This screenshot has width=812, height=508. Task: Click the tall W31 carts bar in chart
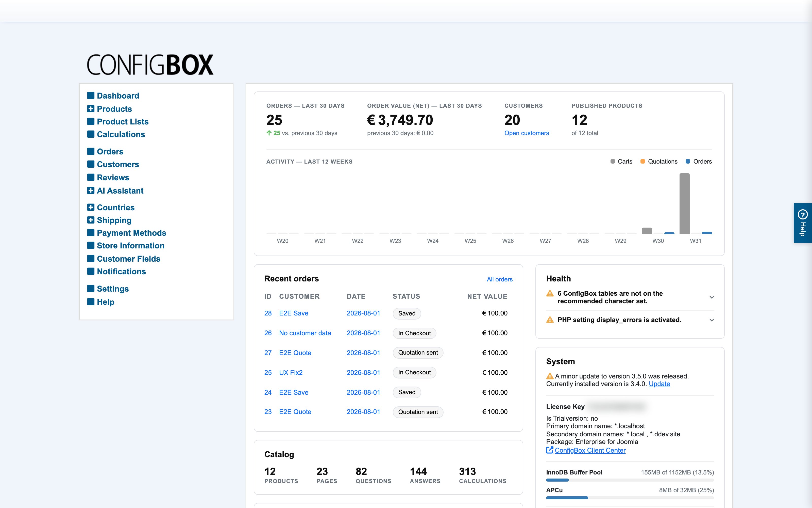pyautogui.click(x=685, y=204)
